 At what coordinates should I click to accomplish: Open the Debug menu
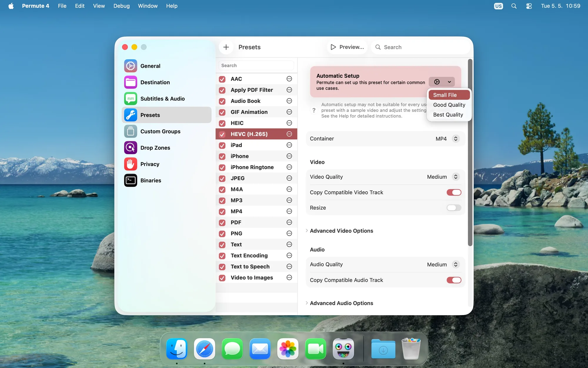(121, 6)
